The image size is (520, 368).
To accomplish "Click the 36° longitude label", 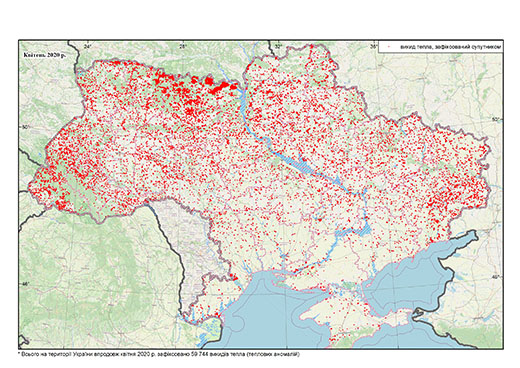I will (374, 46).
